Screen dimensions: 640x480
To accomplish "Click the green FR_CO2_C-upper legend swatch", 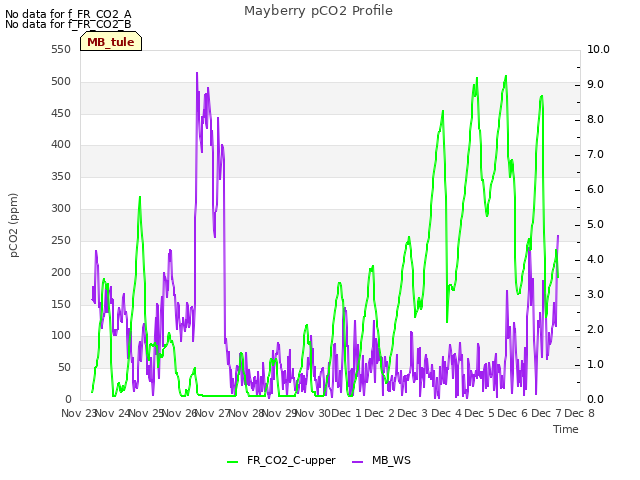I will pos(232,462).
